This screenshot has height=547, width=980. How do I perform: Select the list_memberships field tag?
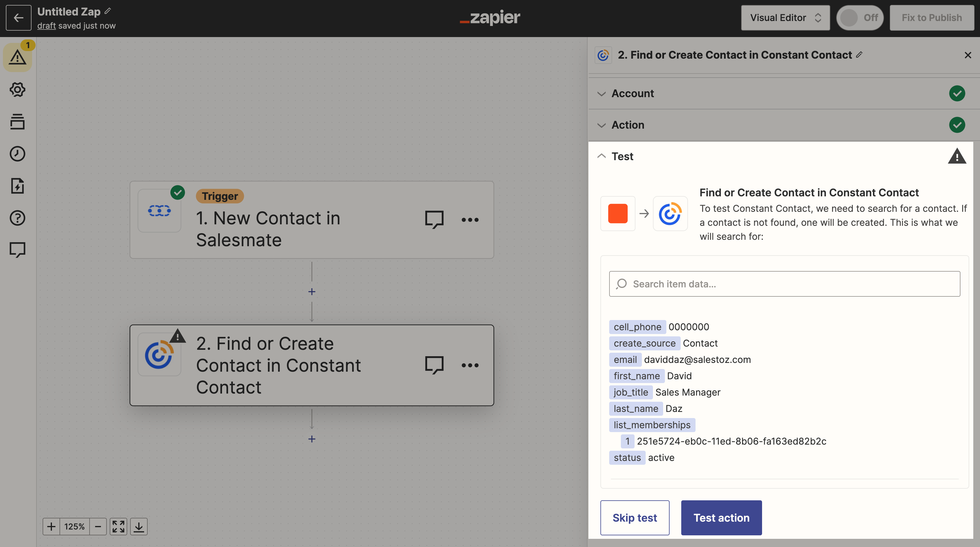652,425
